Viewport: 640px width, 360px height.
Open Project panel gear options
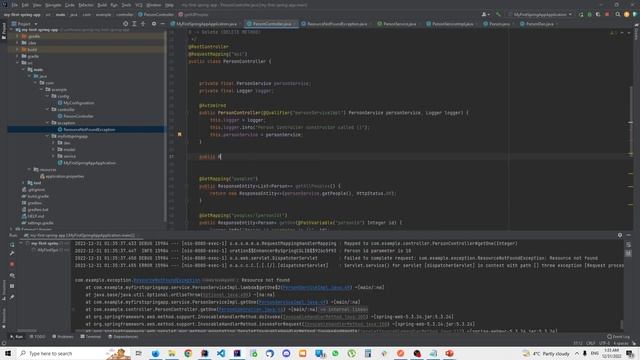(x=154, y=24)
